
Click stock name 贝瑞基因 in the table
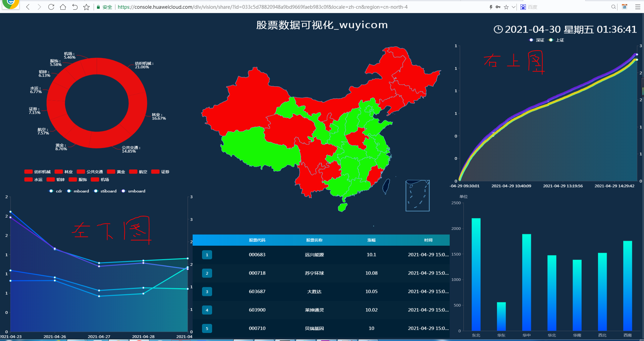click(314, 329)
